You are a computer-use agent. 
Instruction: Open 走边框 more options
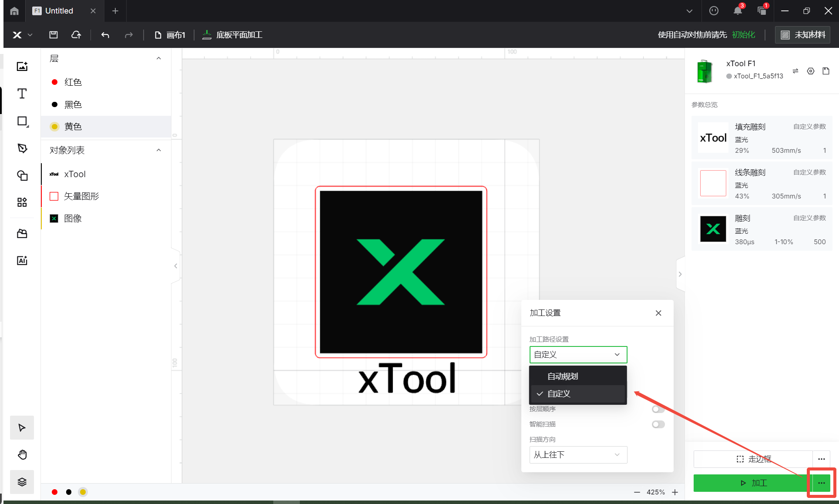[x=822, y=459]
